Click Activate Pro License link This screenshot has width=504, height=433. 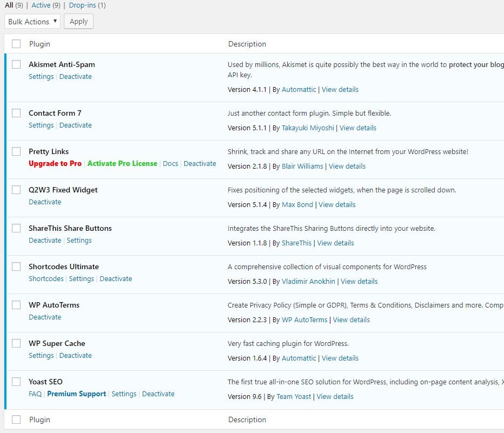(122, 163)
